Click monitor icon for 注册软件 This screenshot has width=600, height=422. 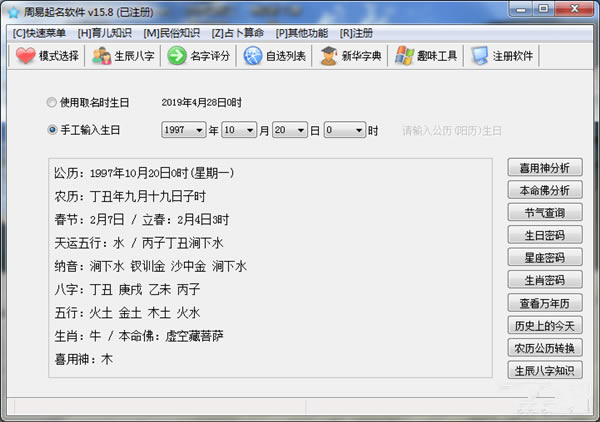480,56
